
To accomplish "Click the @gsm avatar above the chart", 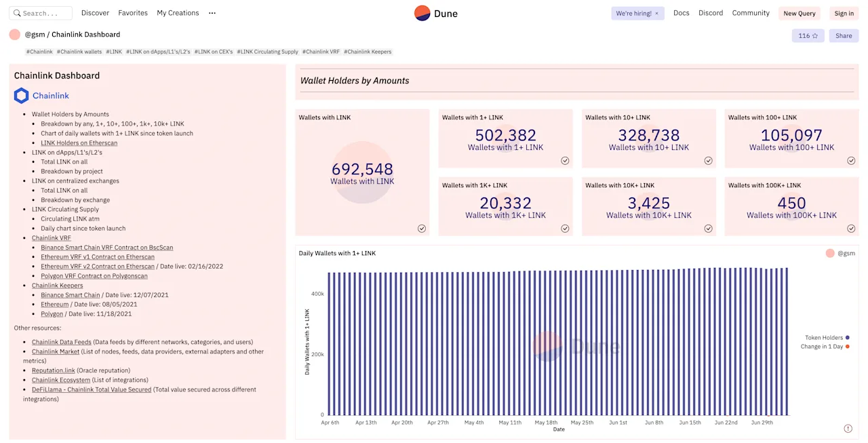I will [830, 253].
